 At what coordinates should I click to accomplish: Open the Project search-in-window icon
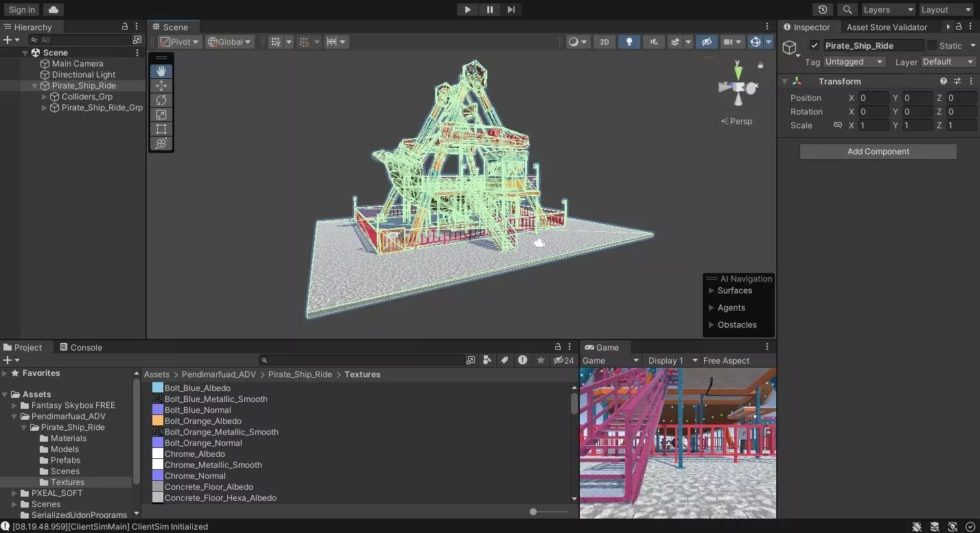pyautogui.click(x=471, y=360)
